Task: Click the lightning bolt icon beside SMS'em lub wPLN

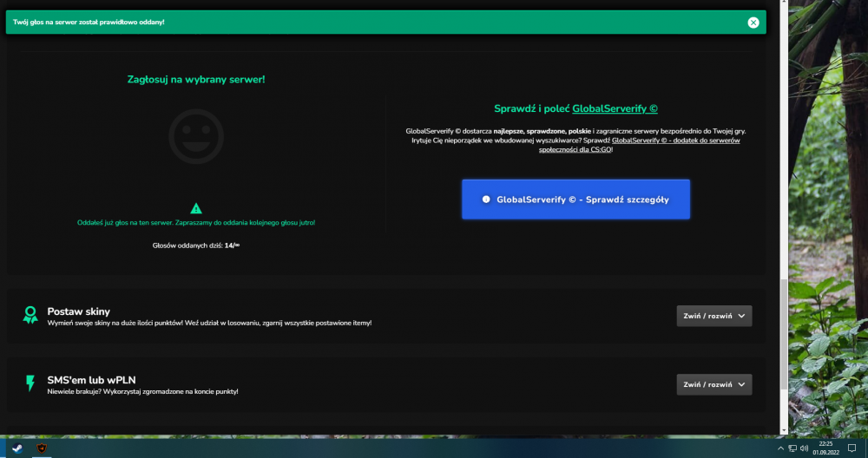Action: [30, 383]
